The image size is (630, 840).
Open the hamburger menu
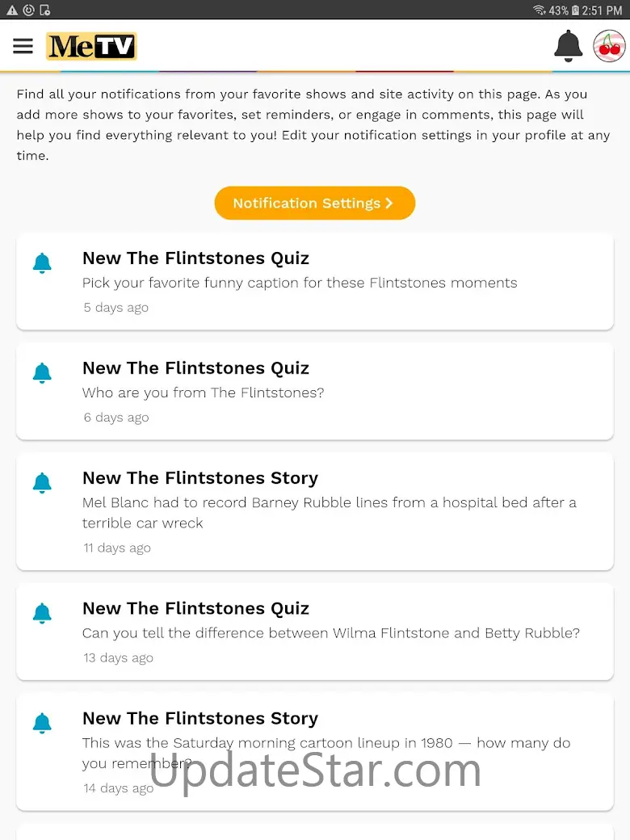[x=23, y=46]
